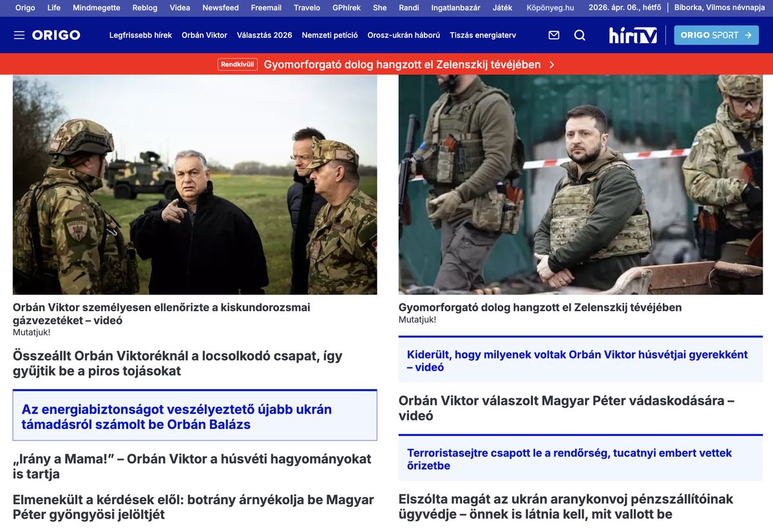
Task: Click the envelope mail icon
Action: coord(554,35)
